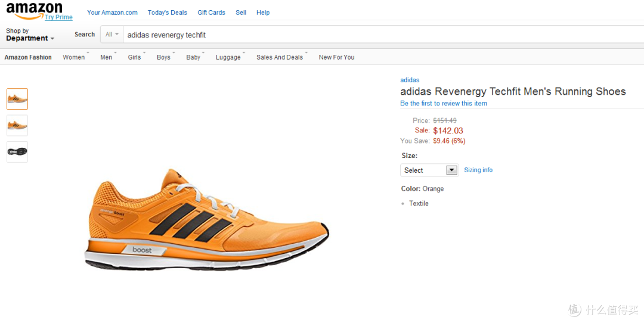Image resolution: width=644 pixels, height=323 pixels.
Task: Click the Color: Orange label
Action: (x=423, y=189)
